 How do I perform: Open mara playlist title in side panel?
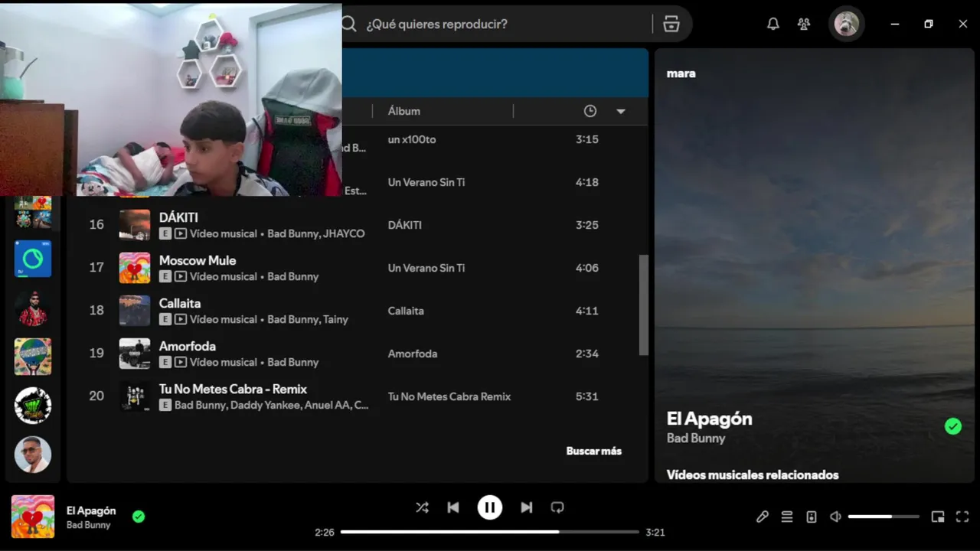tap(681, 73)
